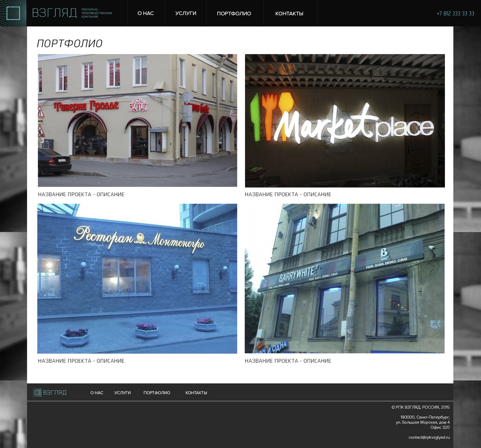Screen dimensions: 481x448
Task: Click the phone number +7 812 333 33 33
Action: click(x=455, y=14)
